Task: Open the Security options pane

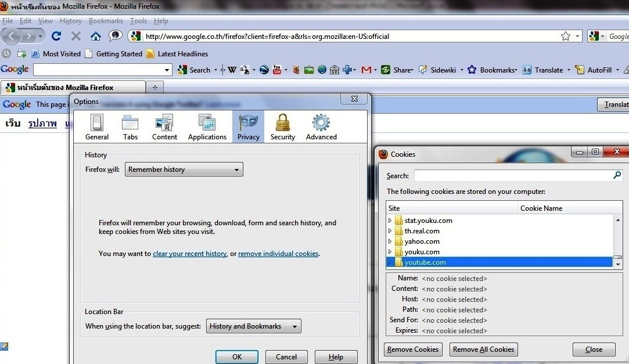Action: click(282, 127)
